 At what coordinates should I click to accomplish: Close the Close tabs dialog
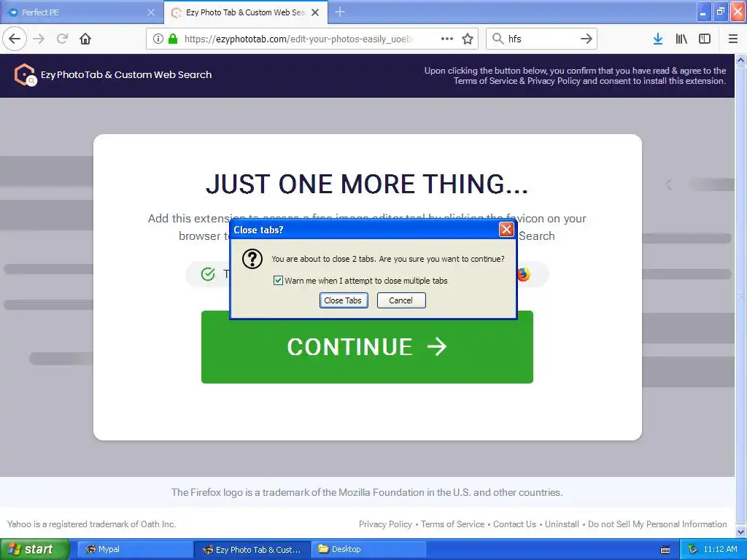(x=506, y=230)
